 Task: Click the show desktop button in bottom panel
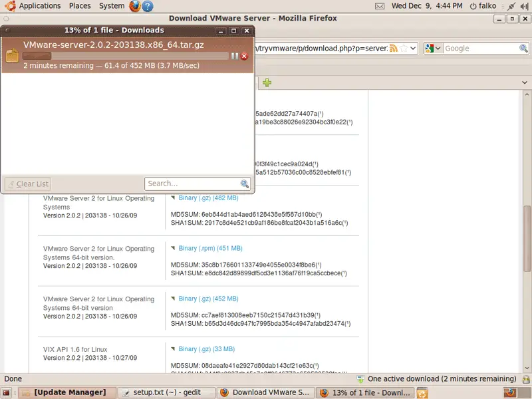tap(6, 392)
